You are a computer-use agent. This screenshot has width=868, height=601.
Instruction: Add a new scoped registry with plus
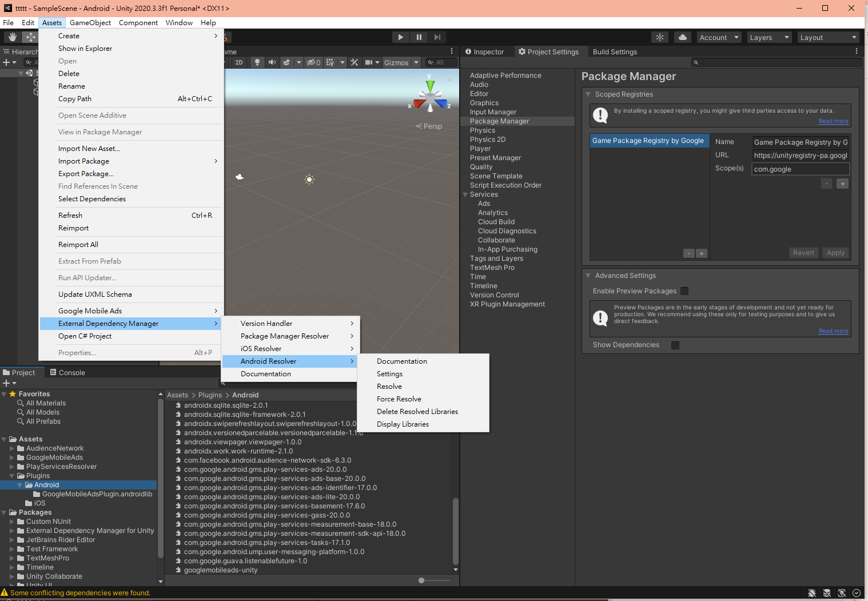tap(702, 253)
